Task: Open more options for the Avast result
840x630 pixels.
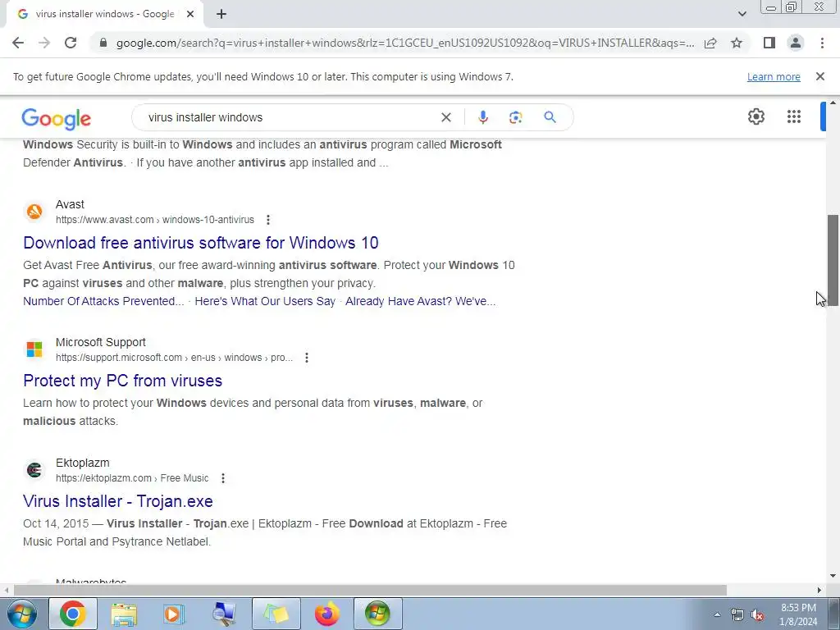Action: [x=268, y=220]
